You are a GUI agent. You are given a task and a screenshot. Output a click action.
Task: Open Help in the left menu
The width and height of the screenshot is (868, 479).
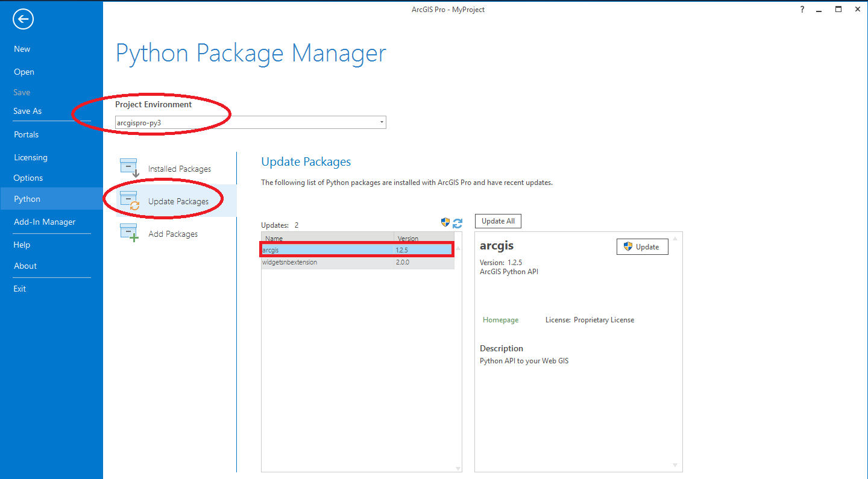click(x=22, y=245)
